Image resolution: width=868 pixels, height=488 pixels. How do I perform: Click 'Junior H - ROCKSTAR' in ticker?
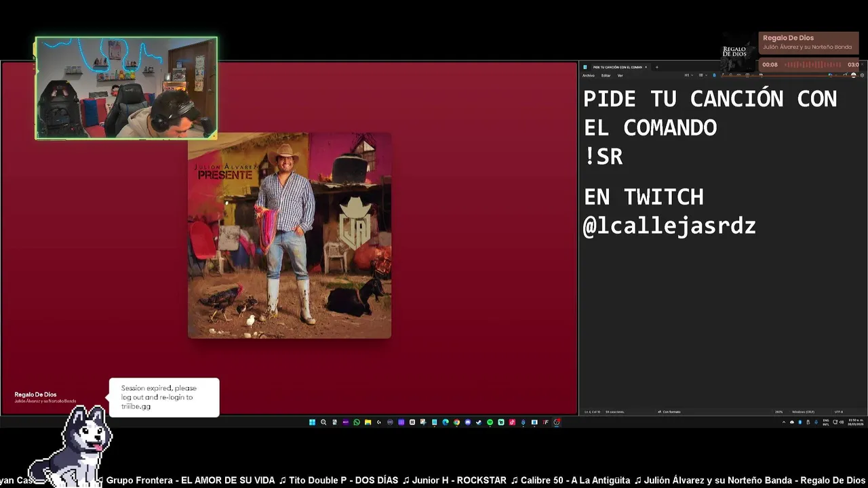[459, 480]
